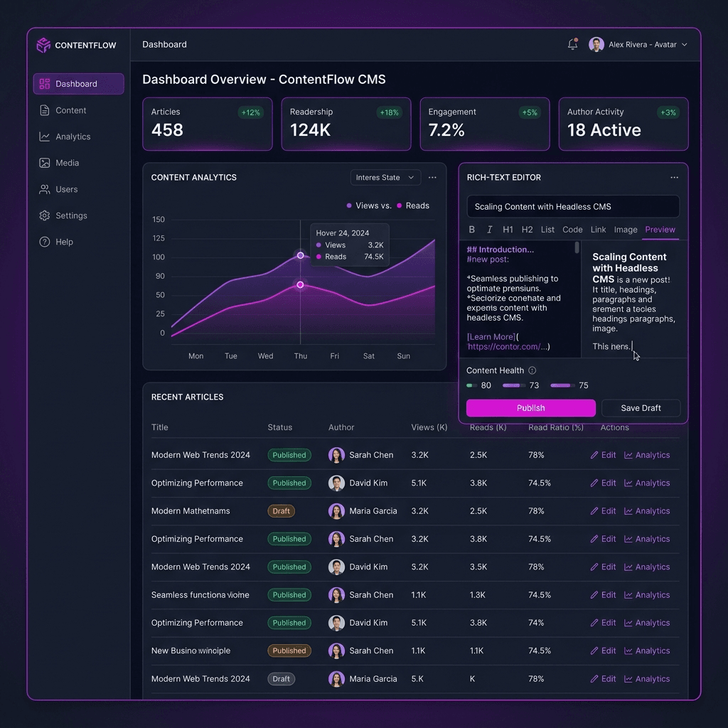
Task: Insert Code block in editor
Action: pyautogui.click(x=572, y=230)
